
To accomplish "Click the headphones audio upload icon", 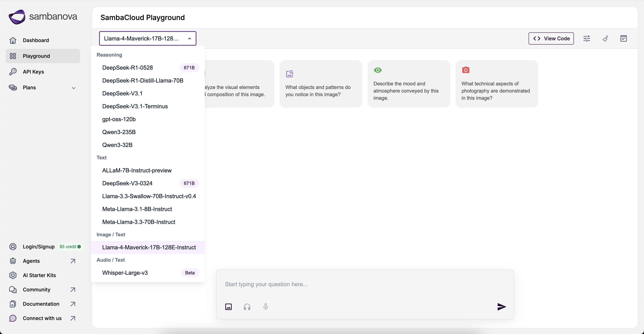I will pos(247,306).
